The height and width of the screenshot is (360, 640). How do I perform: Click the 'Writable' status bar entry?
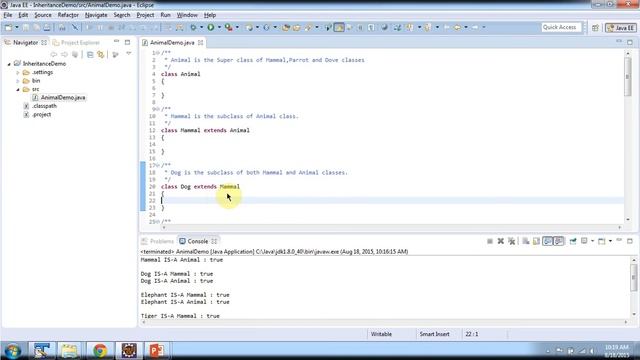coord(381,334)
